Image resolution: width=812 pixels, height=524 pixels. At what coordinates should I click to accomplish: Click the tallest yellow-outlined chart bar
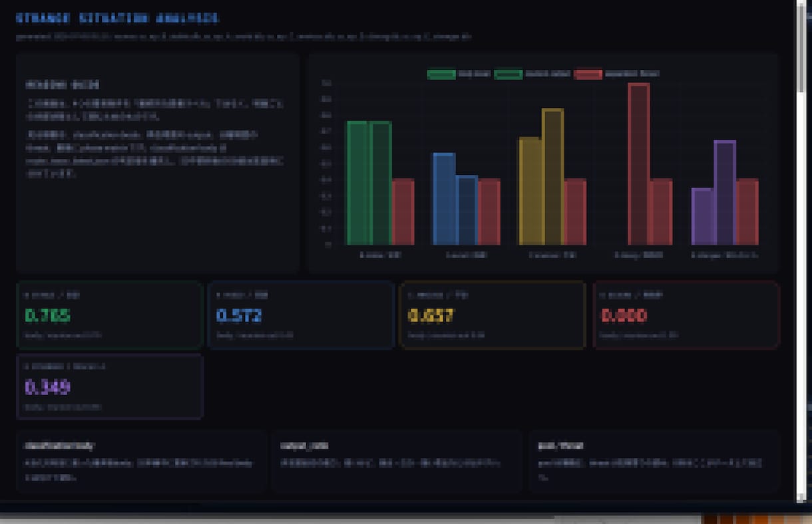point(552,176)
